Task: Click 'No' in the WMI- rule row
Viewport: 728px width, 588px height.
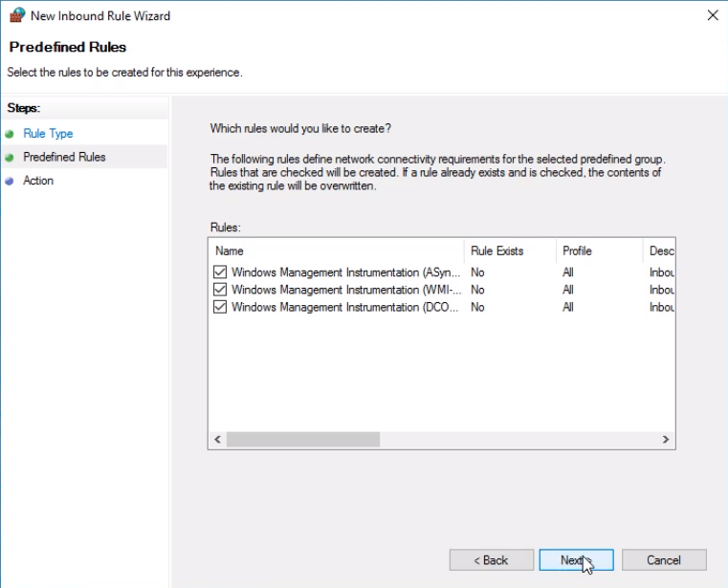Action: pos(477,290)
